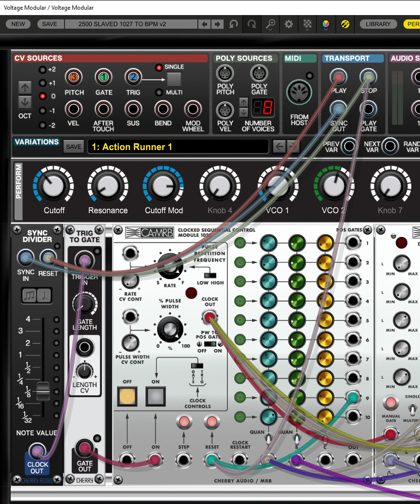Screen dimensions: 420x504
Task: Toggle the triplet note button in Sync Divider
Action: tap(29, 295)
